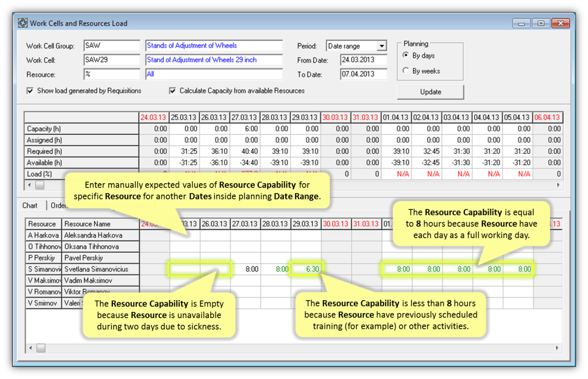Viewport: 588px width, 379px height.
Task: Click the Update button
Action: pyautogui.click(x=430, y=92)
